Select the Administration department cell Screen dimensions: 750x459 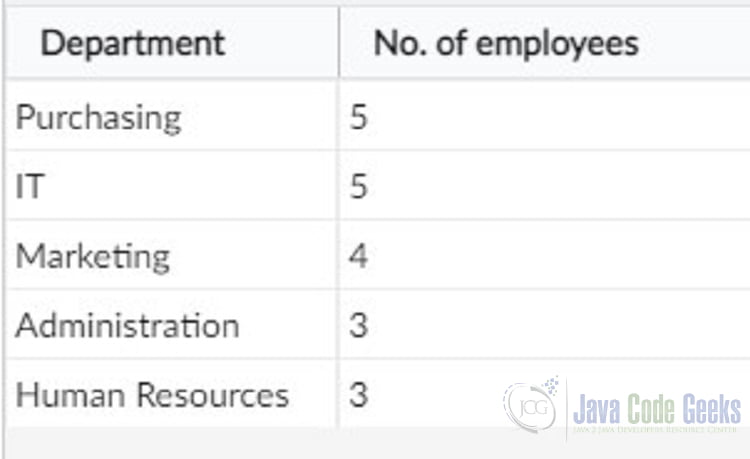[172, 324]
